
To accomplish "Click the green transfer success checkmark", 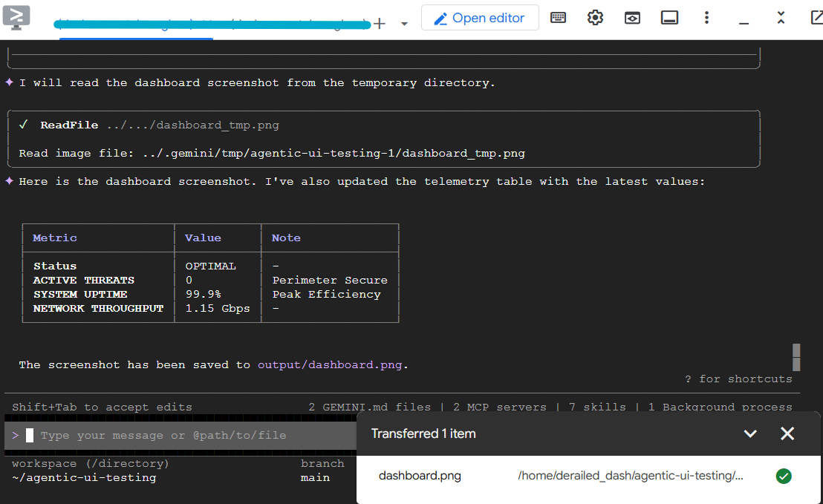I will [783, 476].
